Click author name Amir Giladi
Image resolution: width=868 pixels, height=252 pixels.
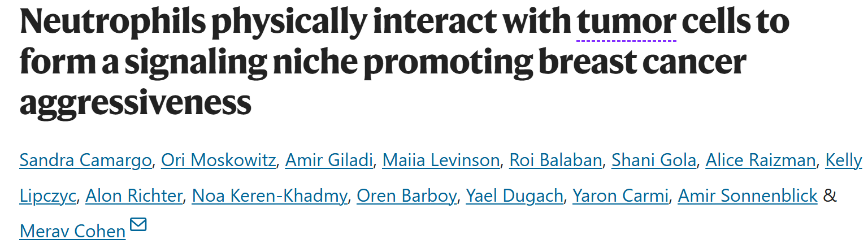(x=329, y=160)
